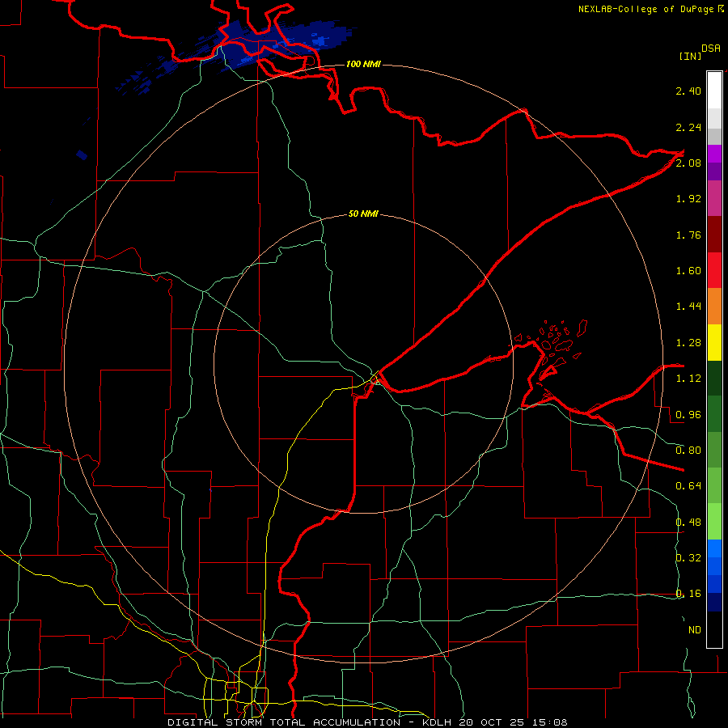Viewport: 728px width, 728px height.
Task: Click the 0.64 legend value
Action: coord(688,486)
